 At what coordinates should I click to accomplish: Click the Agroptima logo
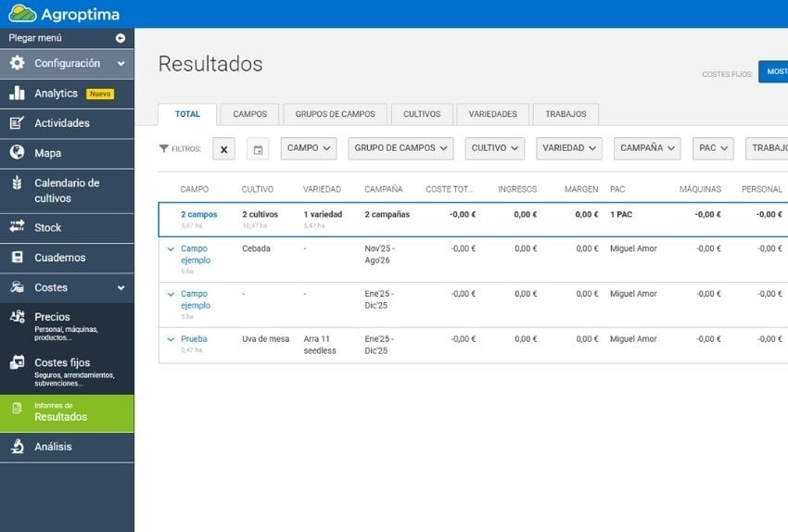point(64,14)
